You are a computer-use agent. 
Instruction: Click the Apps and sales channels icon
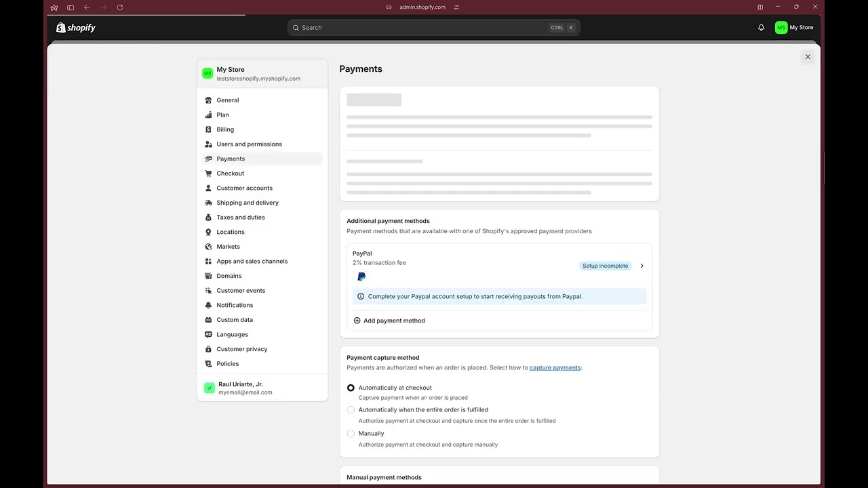pyautogui.click(x=208, y=262)
